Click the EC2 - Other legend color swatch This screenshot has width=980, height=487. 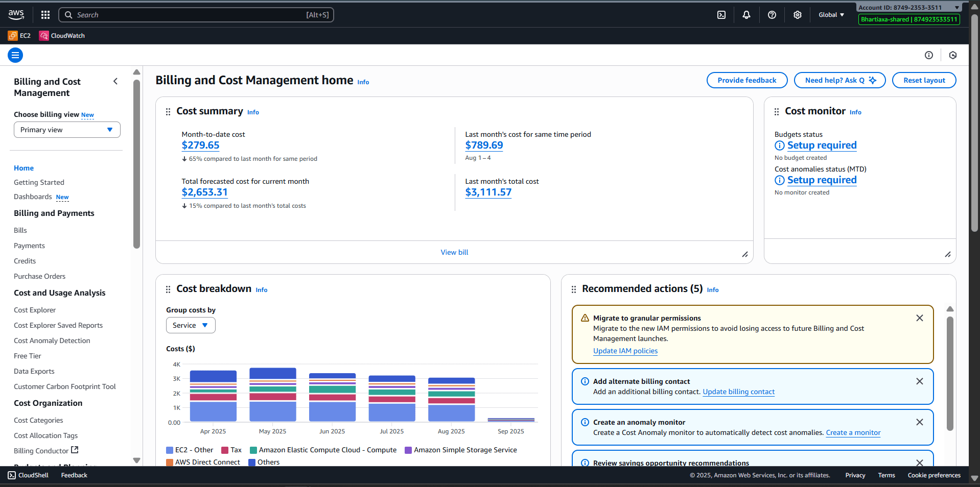[x=170, y=450]
